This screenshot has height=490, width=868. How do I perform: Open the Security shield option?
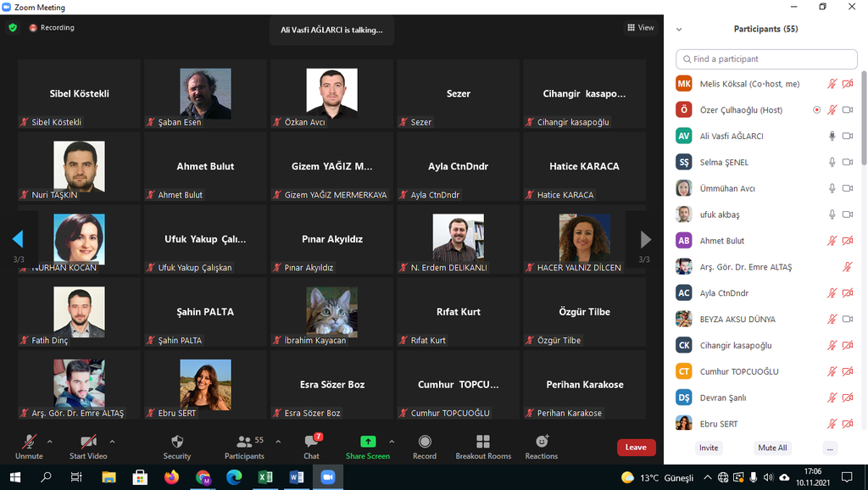(177, 442)
